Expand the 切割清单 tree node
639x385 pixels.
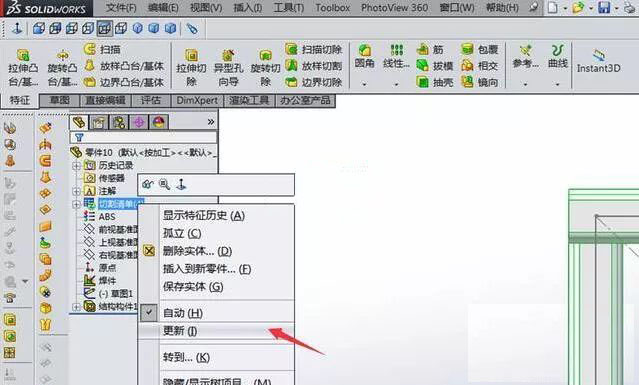76,204
